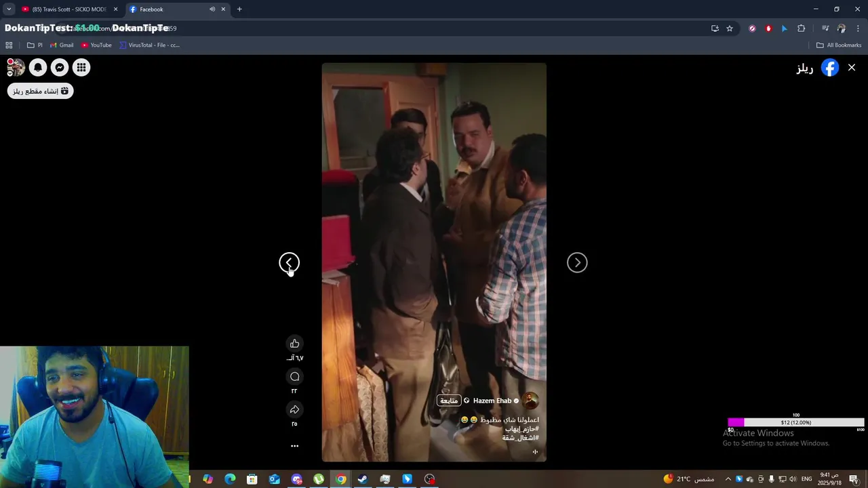The width and height of the screenshot is (868, 488).
Task: Click the ريلز heading text
Action: click(x=805, y=68)
